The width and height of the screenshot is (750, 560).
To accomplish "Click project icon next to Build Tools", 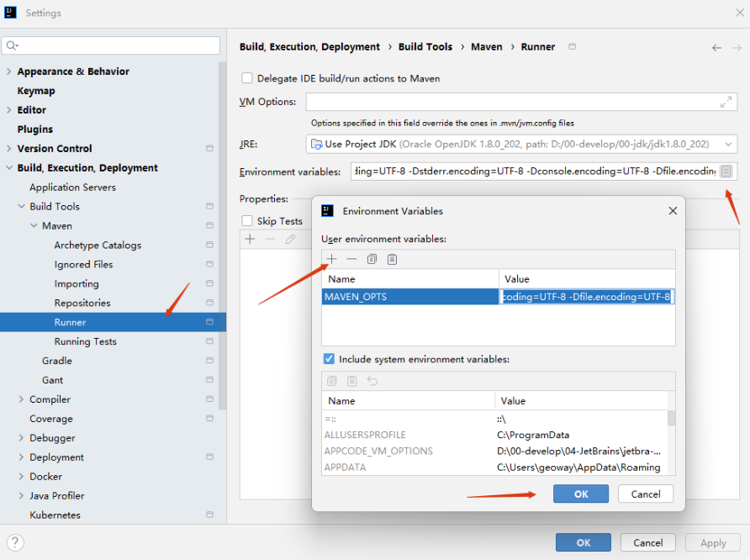I will [209, 206].
